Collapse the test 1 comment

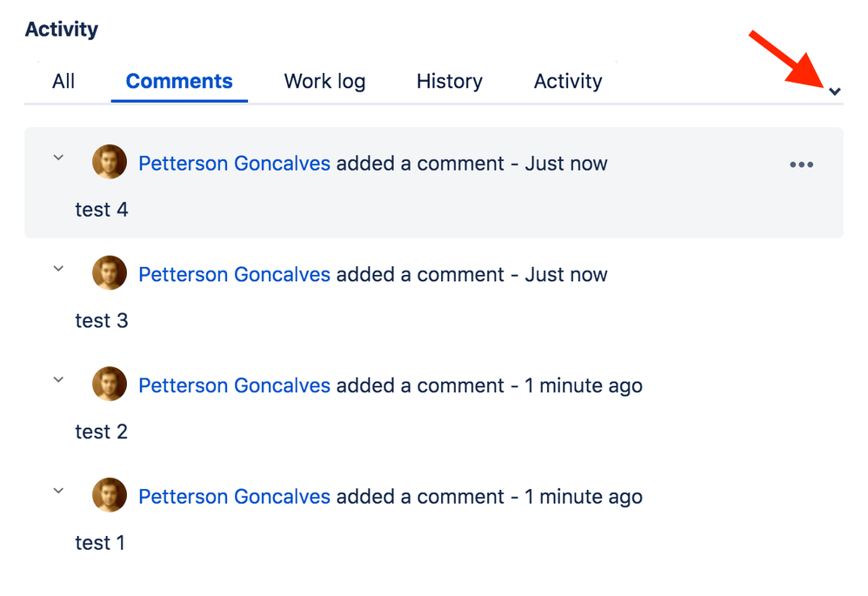57,492
